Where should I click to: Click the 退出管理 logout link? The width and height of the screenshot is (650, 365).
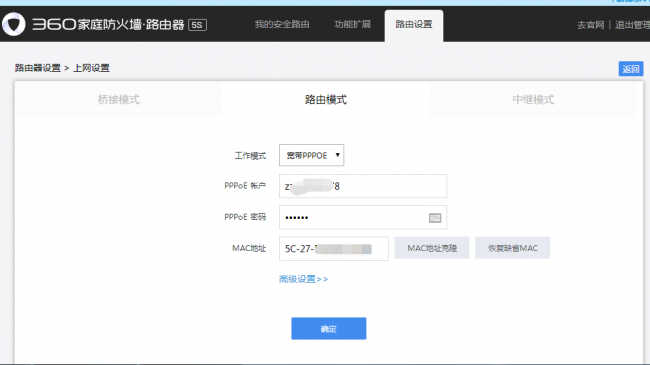point(633,25)
